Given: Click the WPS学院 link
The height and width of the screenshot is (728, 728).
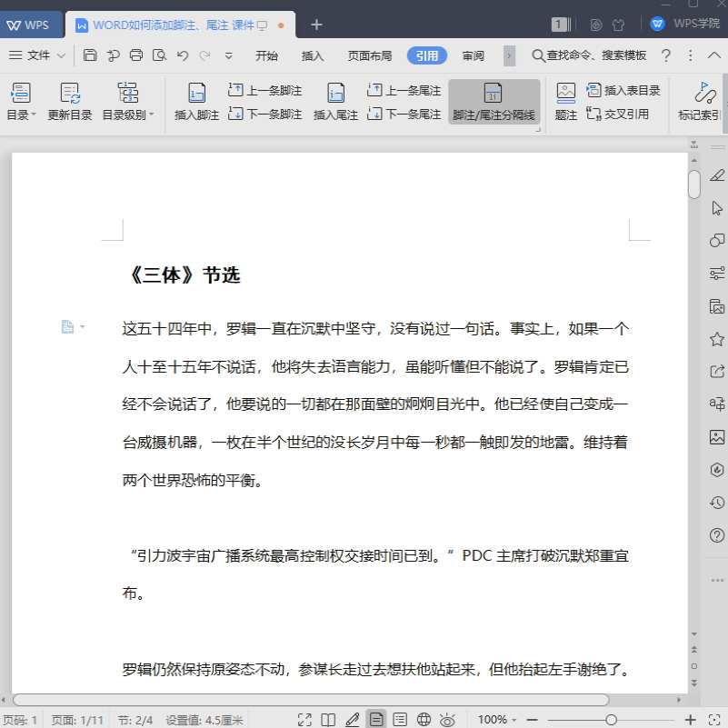Looking at the screenshot, I should pyautogui.click(x=685, y=24).
